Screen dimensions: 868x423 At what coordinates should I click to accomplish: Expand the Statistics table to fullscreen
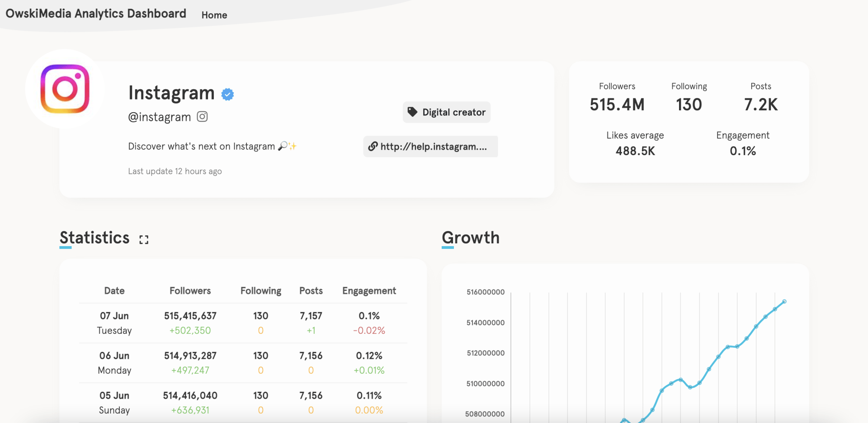[144, 240]
